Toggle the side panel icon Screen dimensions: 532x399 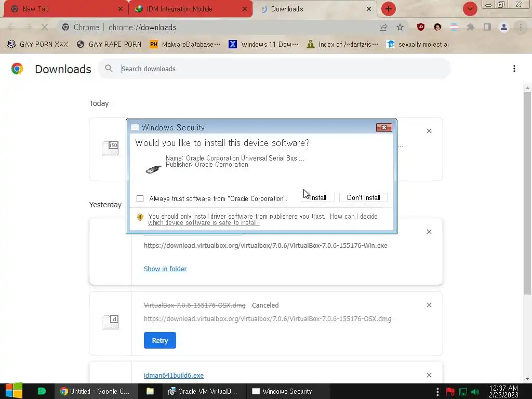coord(487,27)
